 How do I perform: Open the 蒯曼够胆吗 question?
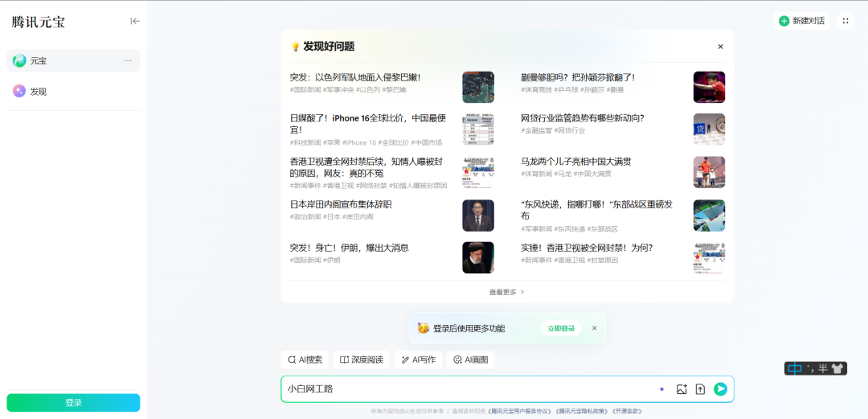pos(578,77)
